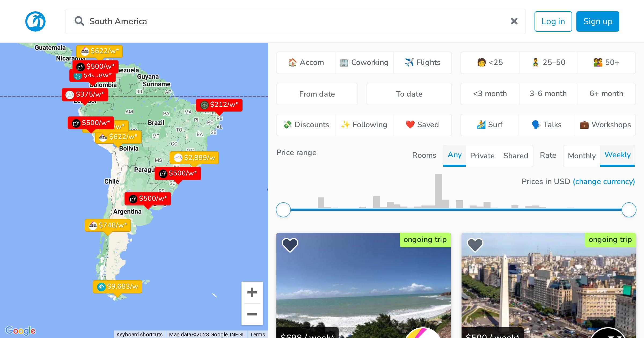Viewport: 644px width, 338px height.
Task: Enable the Discounts filter
Action: [306, 125]
